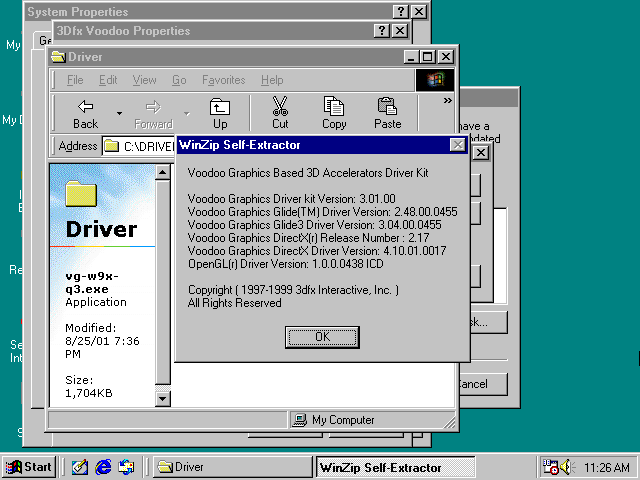The image size is (640, 480).
Task: Close 3Dfx Voodoo Properties window
Action: 400,31
